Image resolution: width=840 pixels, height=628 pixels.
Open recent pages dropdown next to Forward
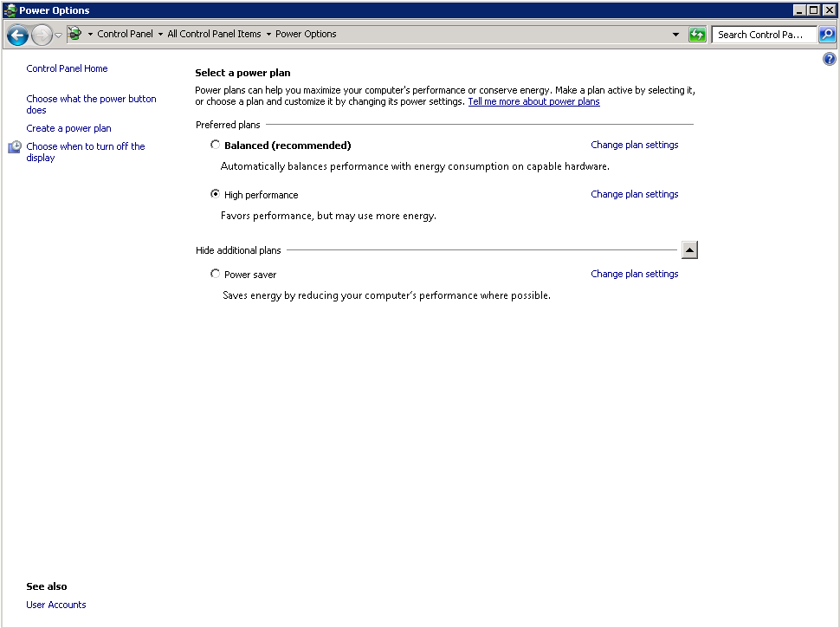59,35
